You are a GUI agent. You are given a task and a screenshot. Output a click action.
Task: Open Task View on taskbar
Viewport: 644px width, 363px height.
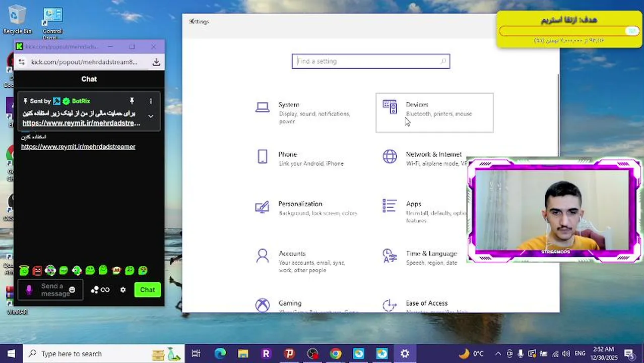(x=196, y=354)
